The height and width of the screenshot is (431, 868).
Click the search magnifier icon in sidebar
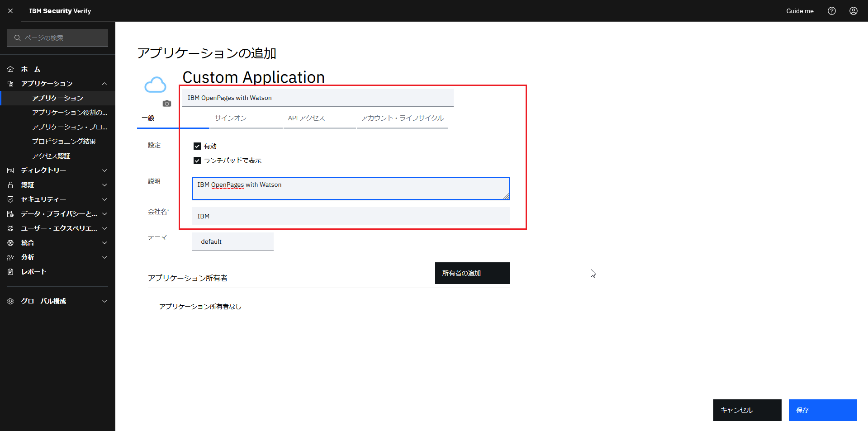coord(17,38)
